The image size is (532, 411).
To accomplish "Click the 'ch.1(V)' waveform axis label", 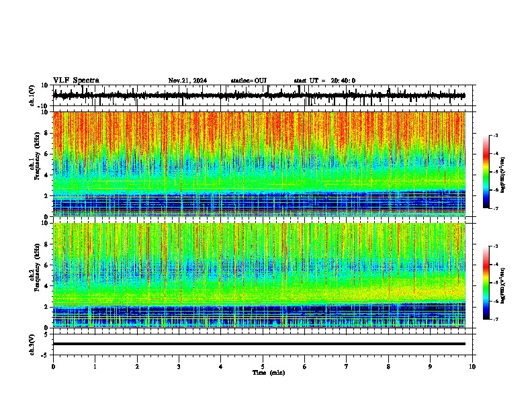I will coord(32,96).
